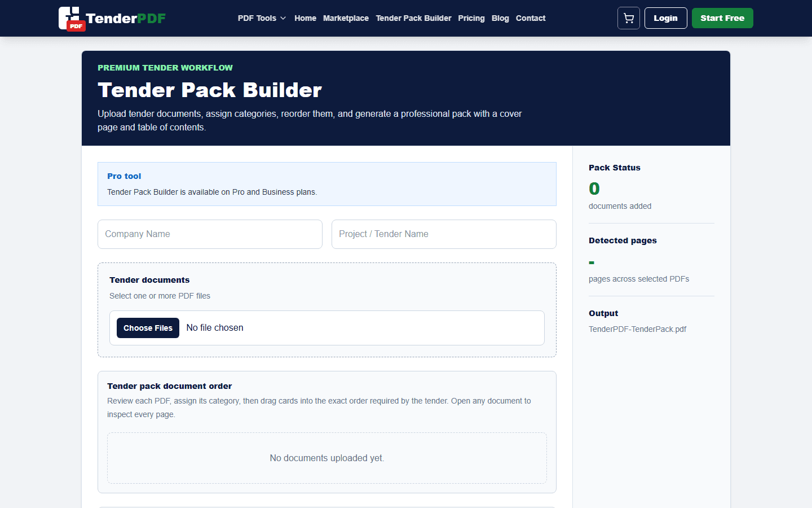Click the 'documents added' label
This screenshot has width=812, height=508.
coord(620,206)
